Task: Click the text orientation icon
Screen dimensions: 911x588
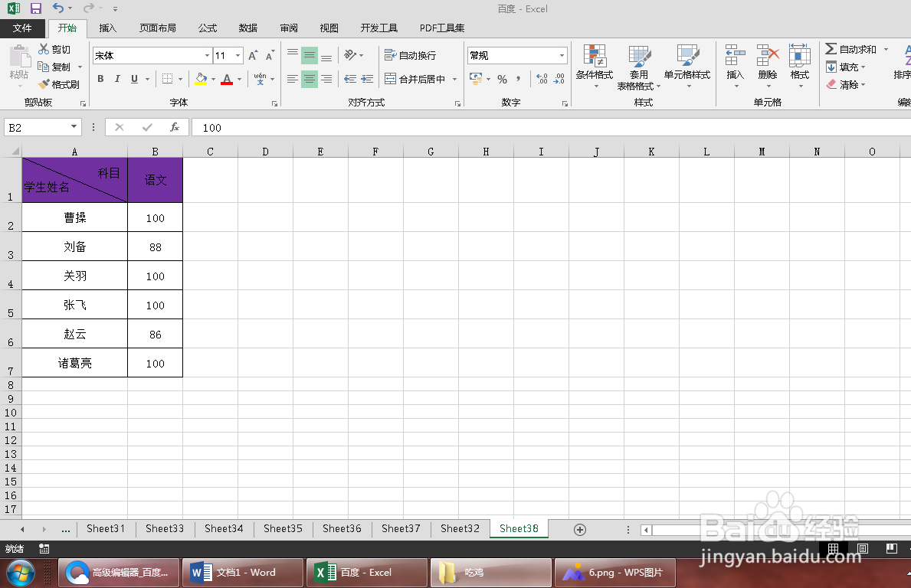Action: point(349,55)
